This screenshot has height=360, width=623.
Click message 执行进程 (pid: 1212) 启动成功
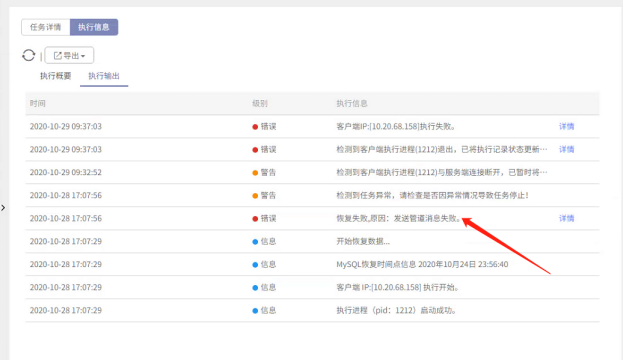point(396,310)
